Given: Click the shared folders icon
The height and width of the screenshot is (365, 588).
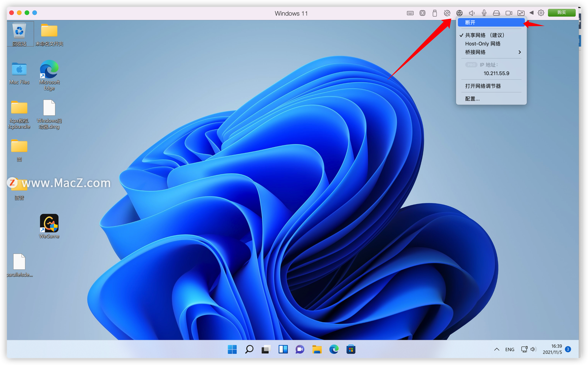Looking at the screenshot, I should tap(521, 13).
